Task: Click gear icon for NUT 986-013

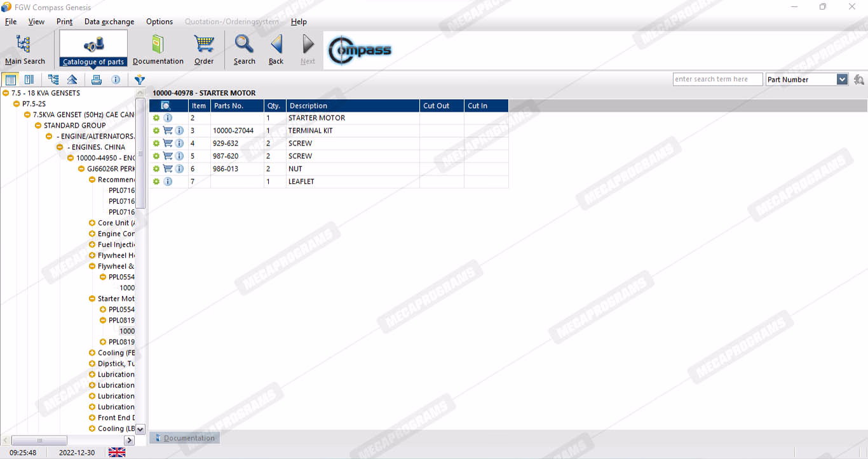Action: (156, 169)
